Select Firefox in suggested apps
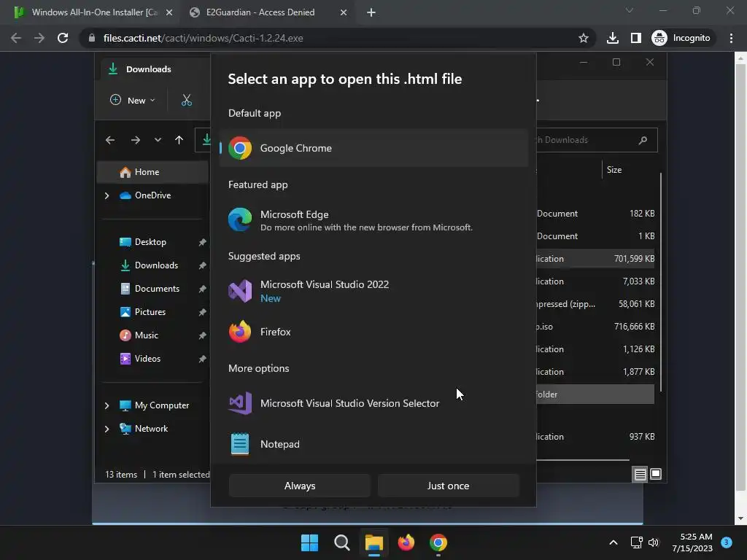 tap(373, 332)
